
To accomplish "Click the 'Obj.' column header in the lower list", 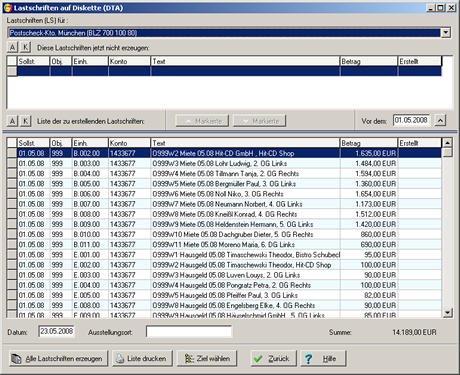I will pos(61,143).
